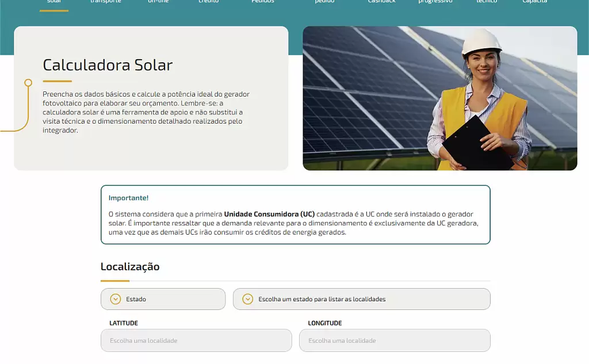Screen dimensions: 589x364
Task: Open the 'transporte' navigation tab
Action: click(x=106, y=2)
